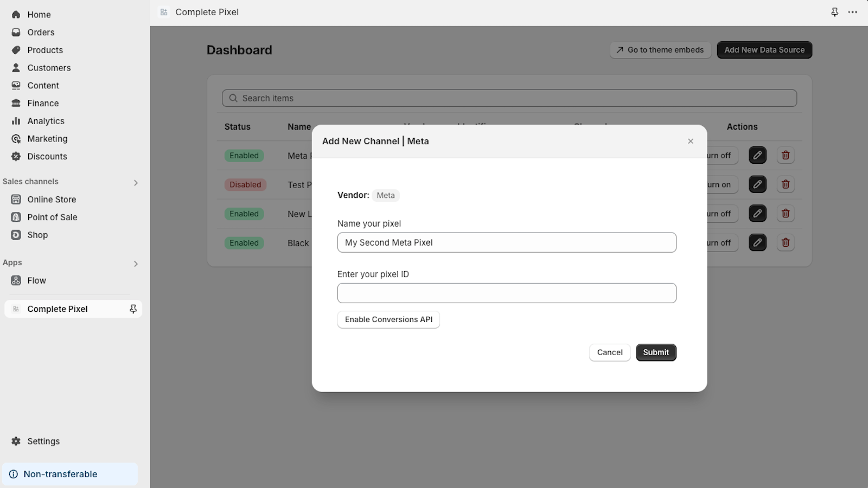The image size is (868, 488).
Task: Collapse the Sales channels section
Action: click(x=136, y=182)
